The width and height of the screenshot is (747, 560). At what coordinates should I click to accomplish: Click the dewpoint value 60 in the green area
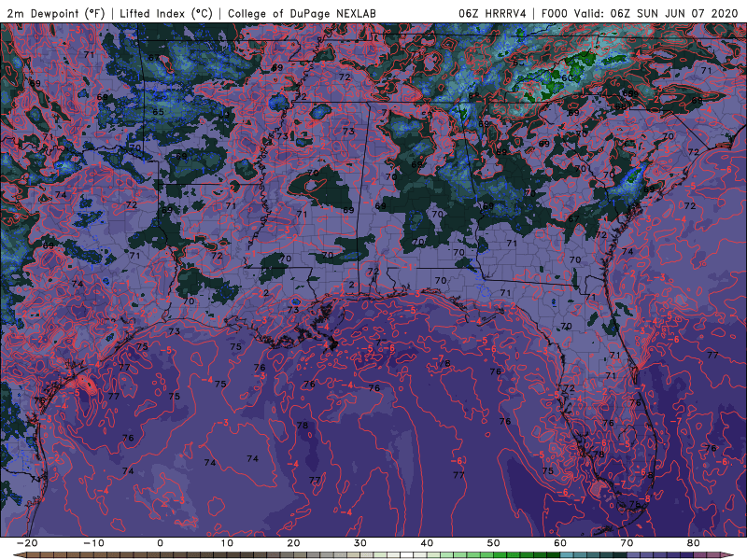[x=568, y=78]
